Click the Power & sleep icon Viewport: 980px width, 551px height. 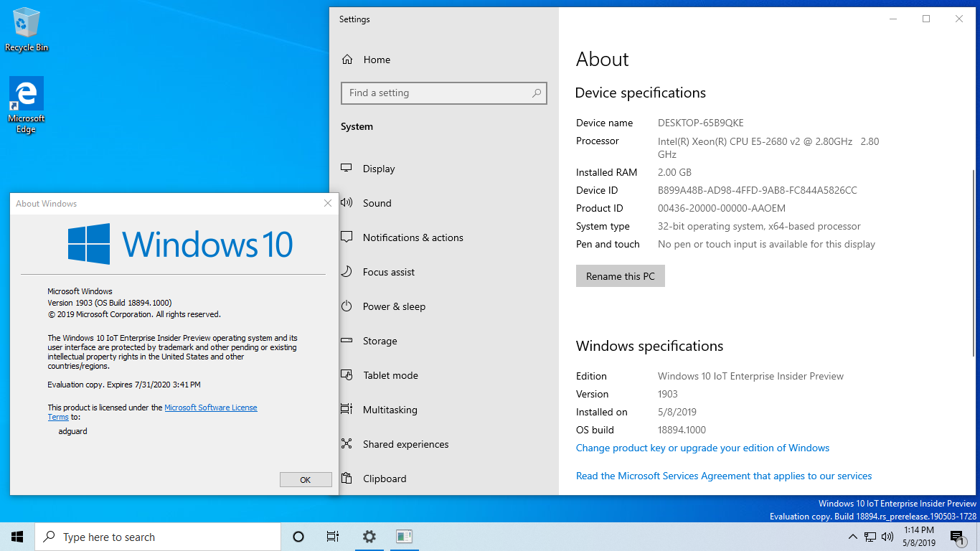(x=347, y=306)
